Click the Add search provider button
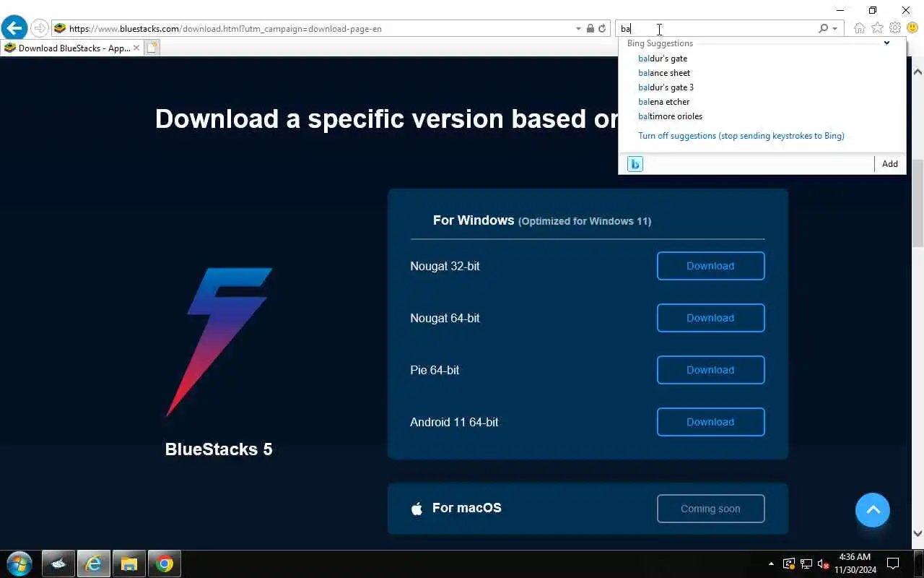The height and width of the screenshot is (578, 924). pos(890,164)
